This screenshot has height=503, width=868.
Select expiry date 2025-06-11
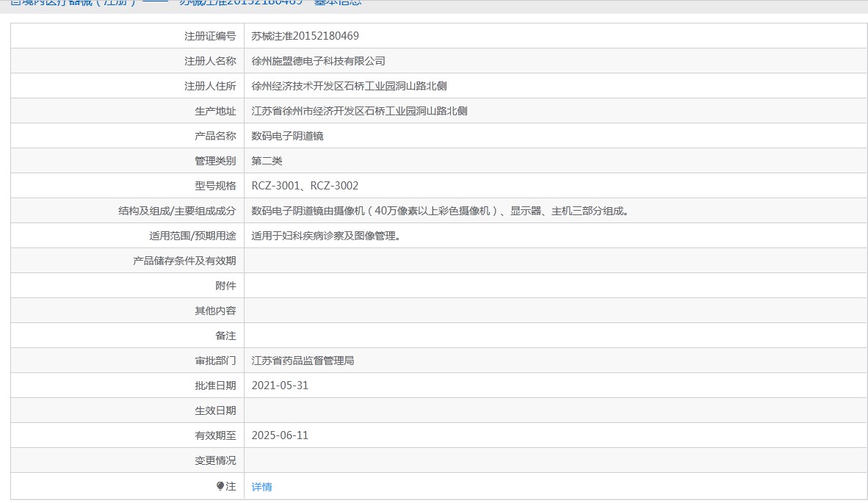(x=280, y=435)
